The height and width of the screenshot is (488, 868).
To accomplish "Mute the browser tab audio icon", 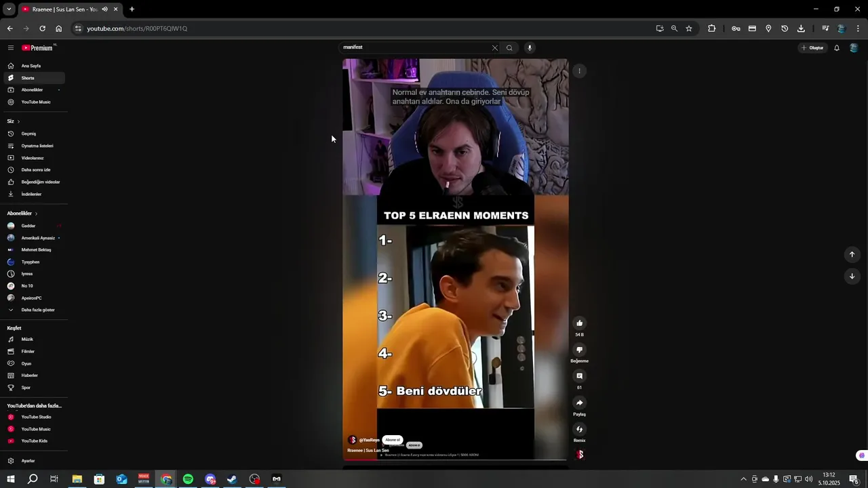I will 104,9.
